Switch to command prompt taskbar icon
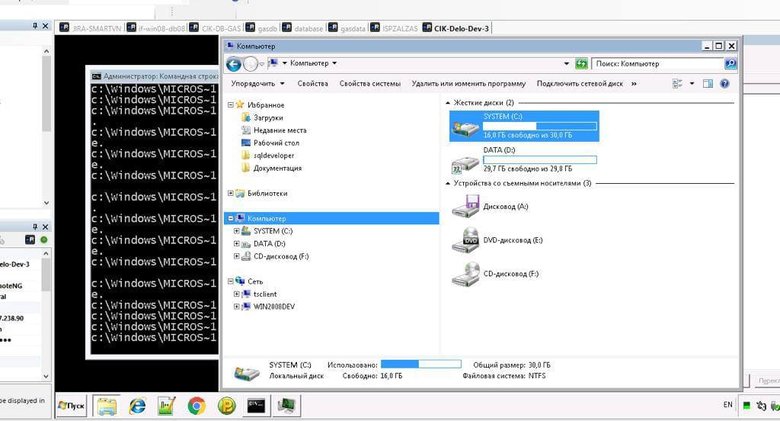780x421 pixels. point(256,406)
